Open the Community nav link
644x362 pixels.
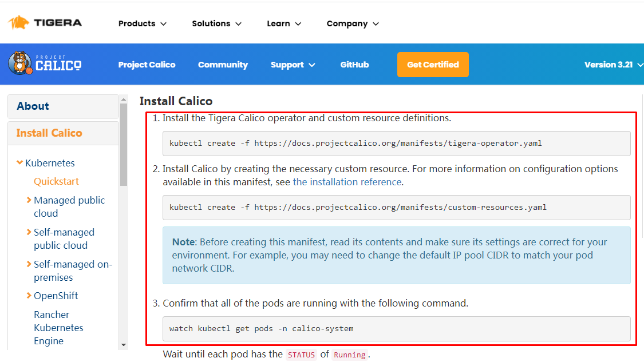[x=223, y=65]
